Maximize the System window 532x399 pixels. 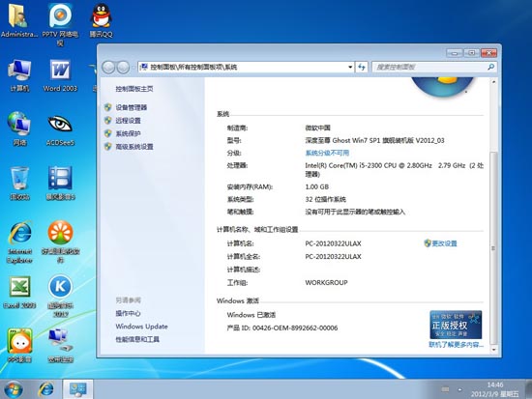471,53
